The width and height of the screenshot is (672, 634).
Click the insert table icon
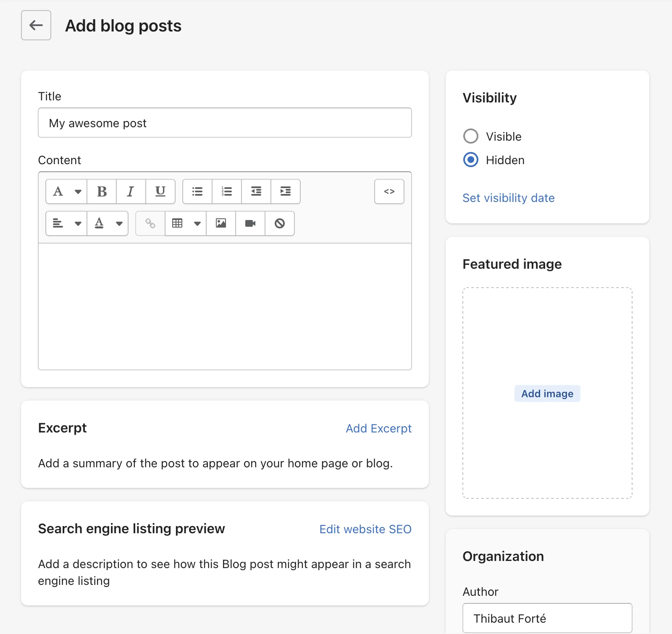pos(177,223)
